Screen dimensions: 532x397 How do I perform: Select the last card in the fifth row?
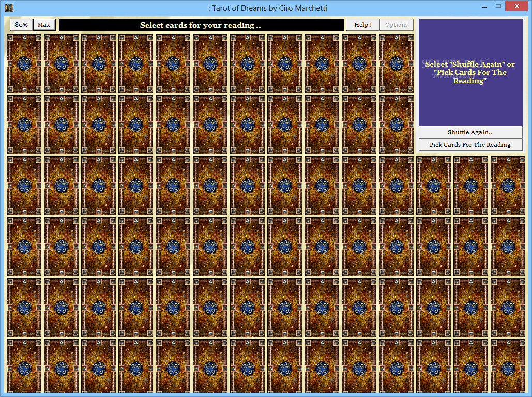point(508,308)
